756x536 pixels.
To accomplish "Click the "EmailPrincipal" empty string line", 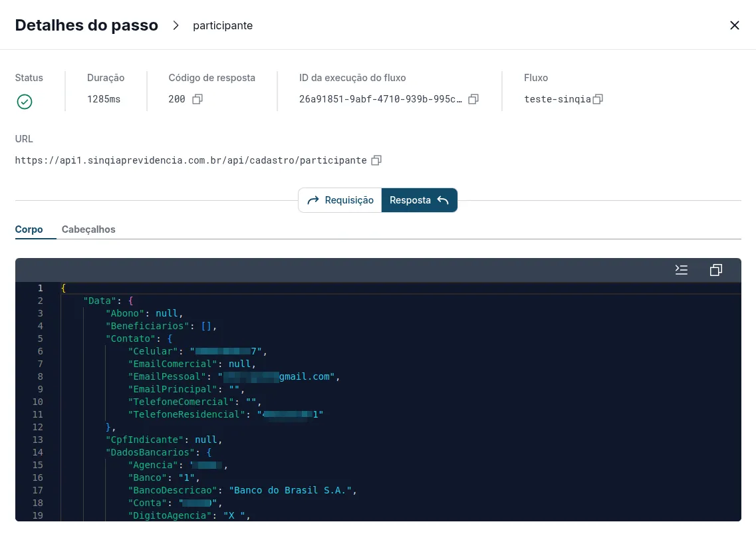I will point(186,389).
